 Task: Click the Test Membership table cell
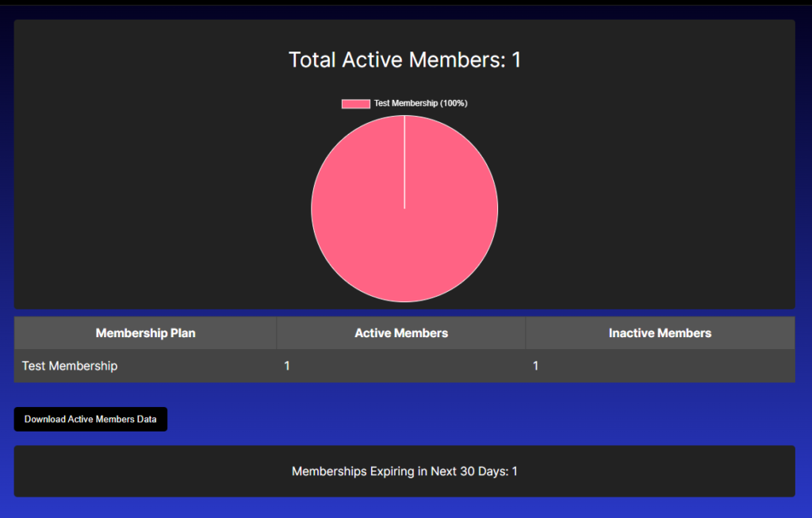pyautogui.click(x=146, y=366)
